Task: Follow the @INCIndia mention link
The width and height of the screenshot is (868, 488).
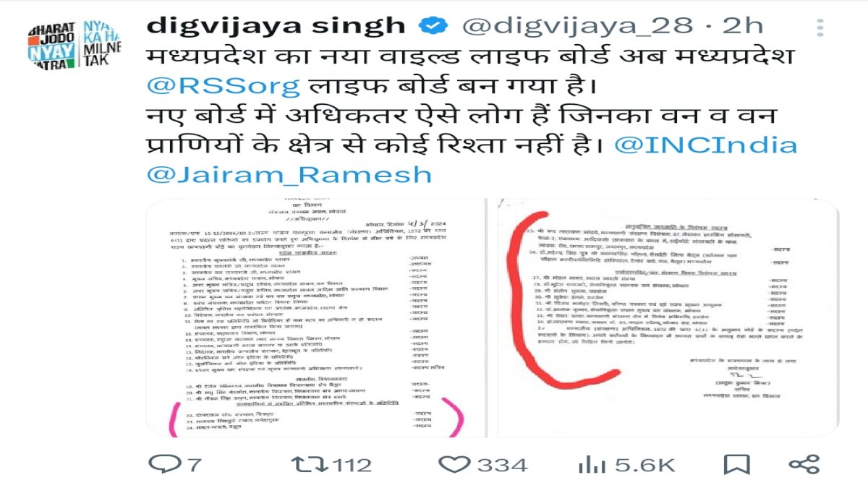Action: coord(705,145)
